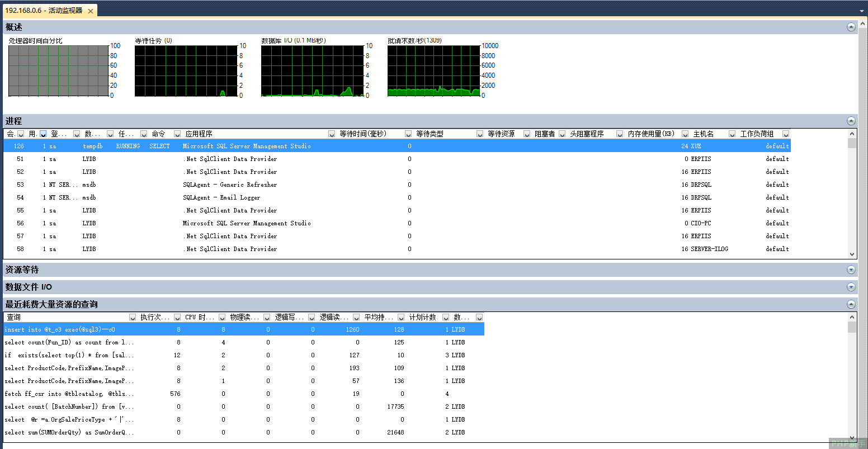Click the query grid scrollbar up arrow

coord(852,317)
